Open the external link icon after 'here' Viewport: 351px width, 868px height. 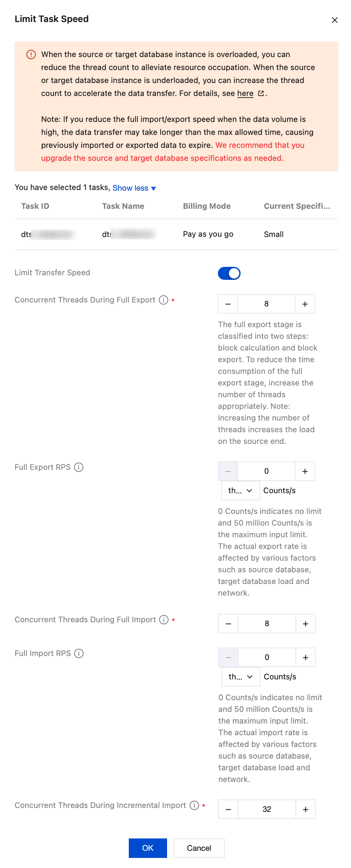point(261,93)
